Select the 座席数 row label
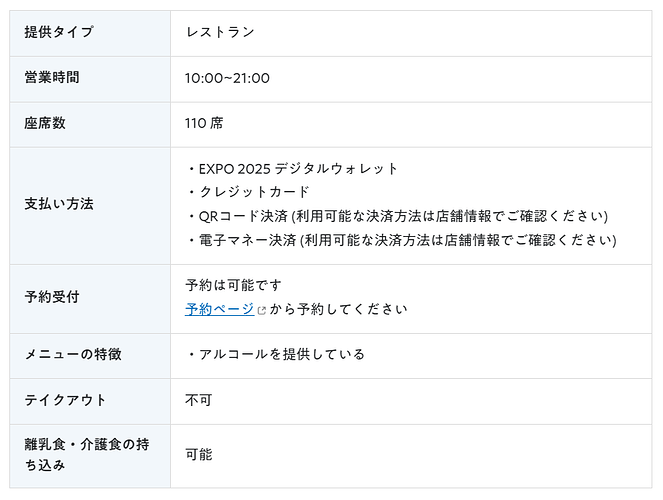The height and width of the screenshot is (500, 663). point(45,123)
